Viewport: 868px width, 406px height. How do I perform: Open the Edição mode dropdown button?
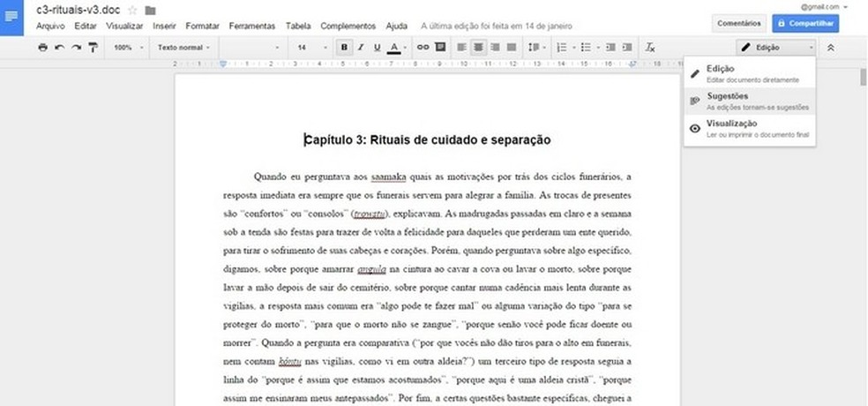point(776,48)
